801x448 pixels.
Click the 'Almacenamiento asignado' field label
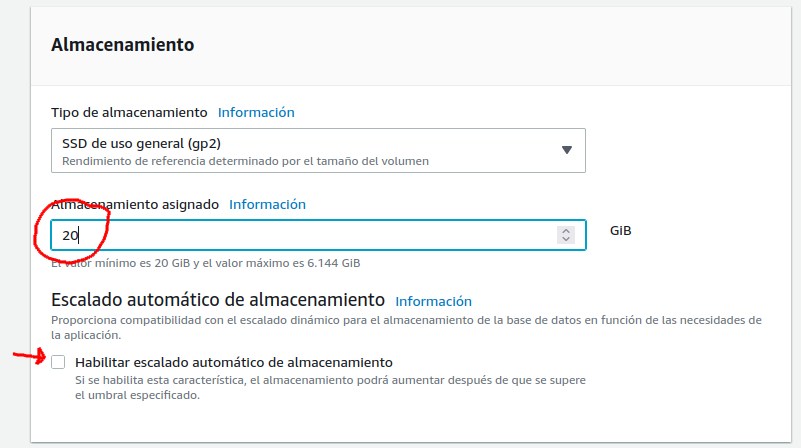(x=135, y=204)
